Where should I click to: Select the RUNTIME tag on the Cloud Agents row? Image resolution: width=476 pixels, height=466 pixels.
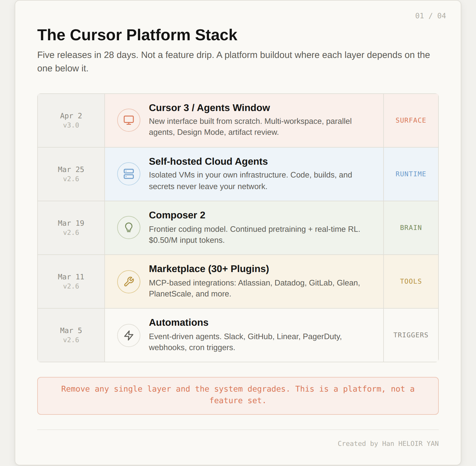pos(410,174)
